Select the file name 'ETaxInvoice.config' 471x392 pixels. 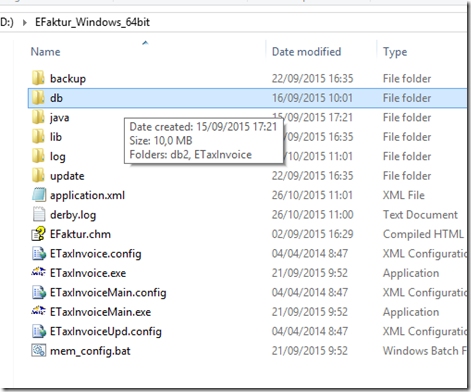[x=96, y=254]
